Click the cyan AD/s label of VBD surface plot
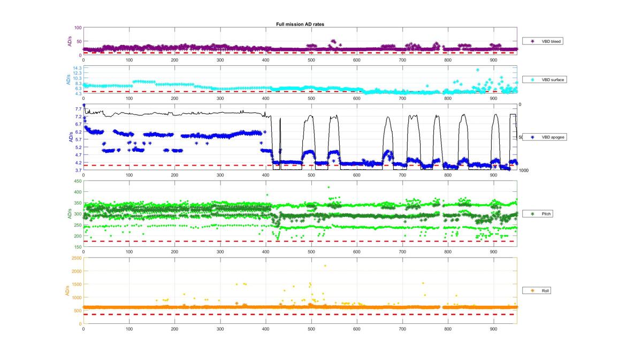642x364 pixels. point(68,80)
